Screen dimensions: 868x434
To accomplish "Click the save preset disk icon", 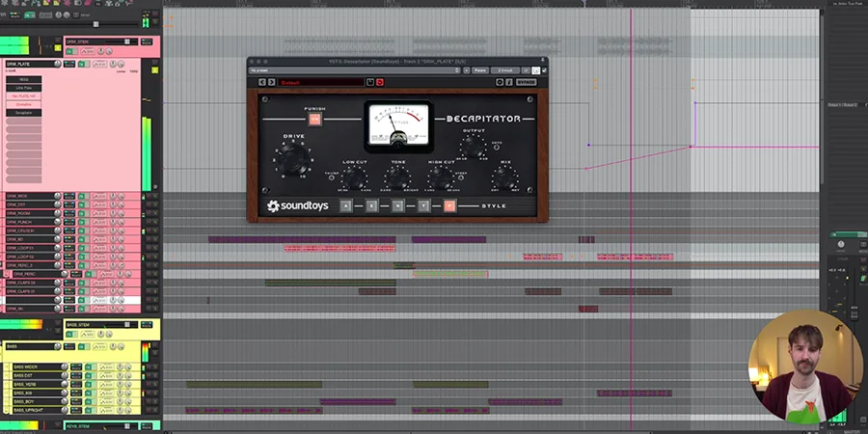I will click(370, 82).
